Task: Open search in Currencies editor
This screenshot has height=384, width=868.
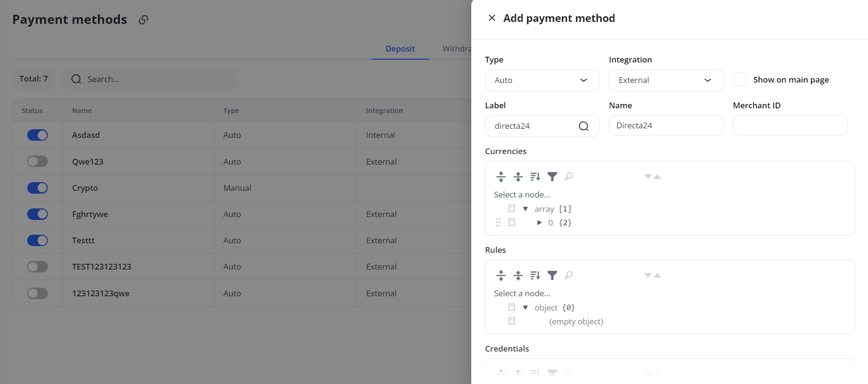Action: tap(569, 176)
